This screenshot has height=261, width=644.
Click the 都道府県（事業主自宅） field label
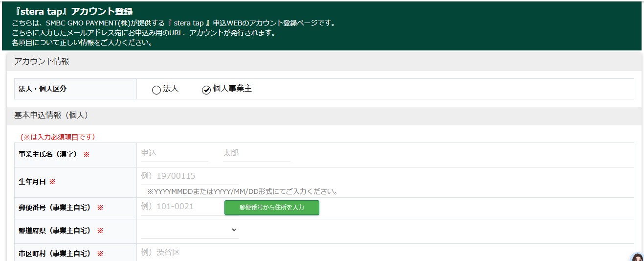click(55, 231)
